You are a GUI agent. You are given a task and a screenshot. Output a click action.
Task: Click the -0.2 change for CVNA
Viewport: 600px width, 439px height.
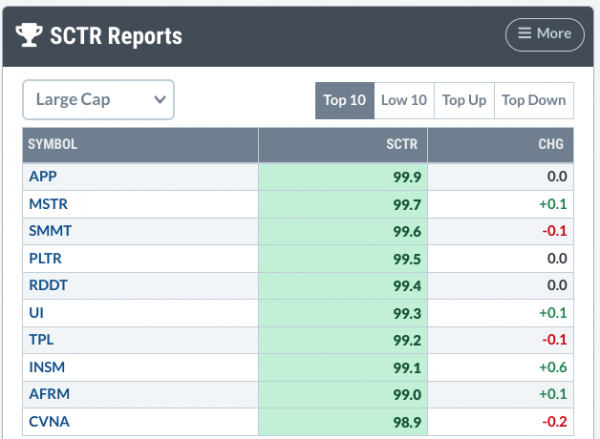click(554, 421)
